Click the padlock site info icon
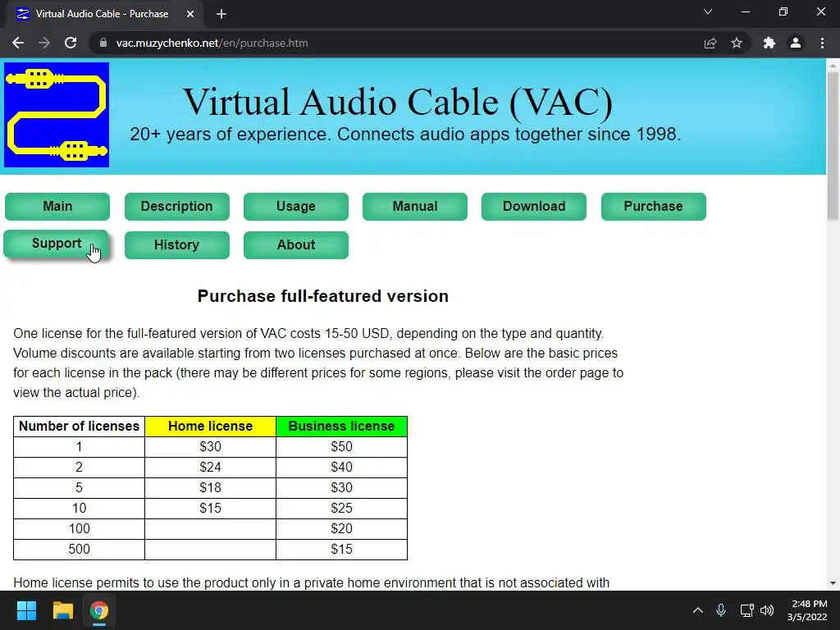The width and height of the screenshot is (840, 630). pos(103,43)
